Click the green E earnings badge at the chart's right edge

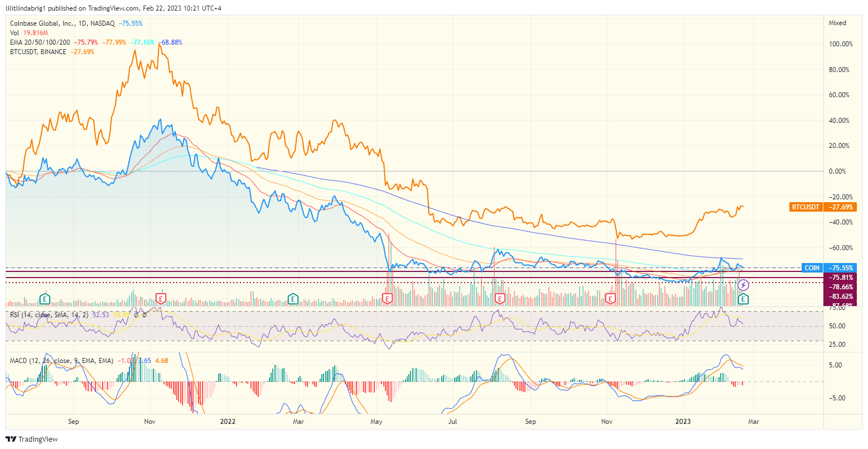point(742,300)
